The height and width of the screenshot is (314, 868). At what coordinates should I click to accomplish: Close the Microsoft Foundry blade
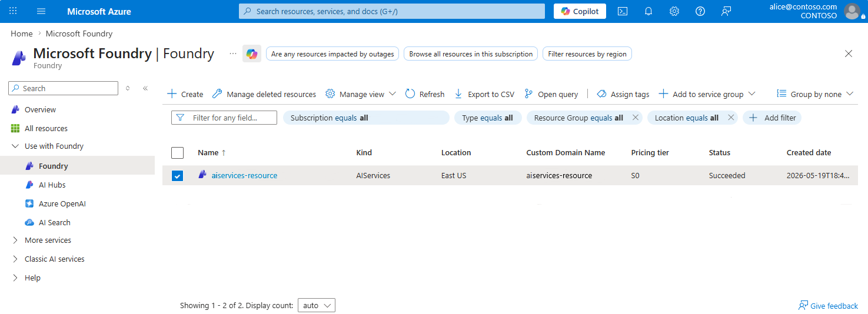849,54
